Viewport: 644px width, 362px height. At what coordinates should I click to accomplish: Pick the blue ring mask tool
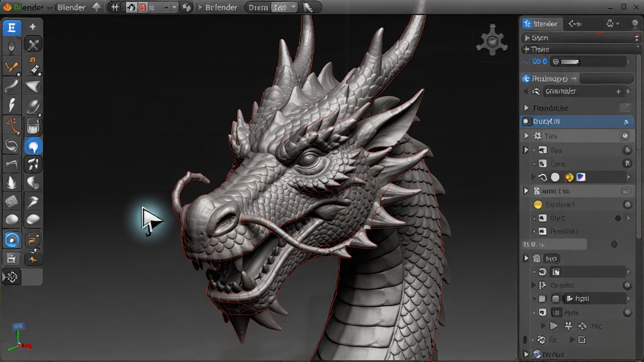tap(11, 239)
